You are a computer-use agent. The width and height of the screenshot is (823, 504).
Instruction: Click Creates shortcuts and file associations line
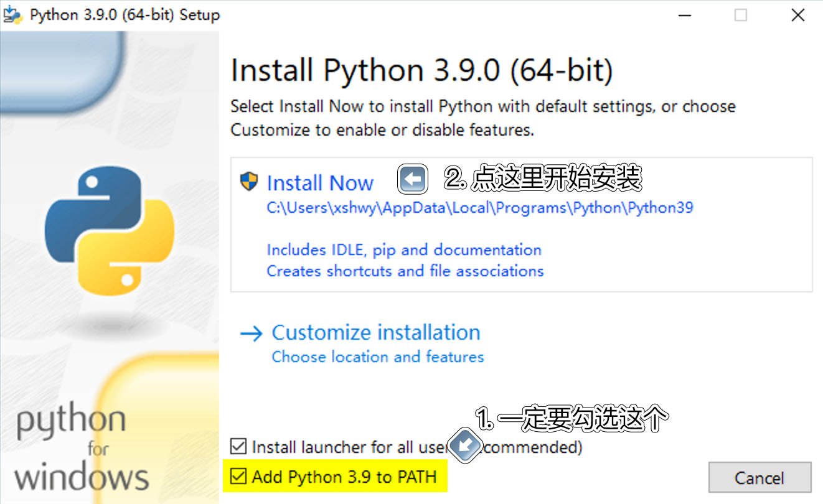pos(405,271)
